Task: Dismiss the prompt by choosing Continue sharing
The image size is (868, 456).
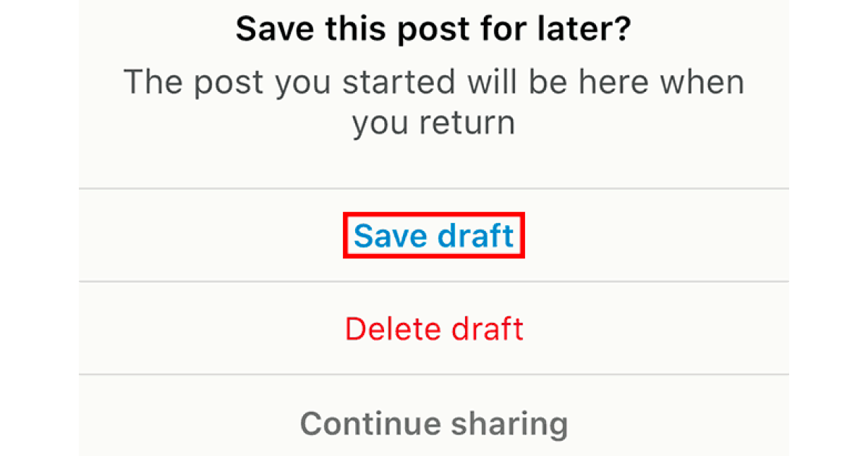Action: (434, 423)
